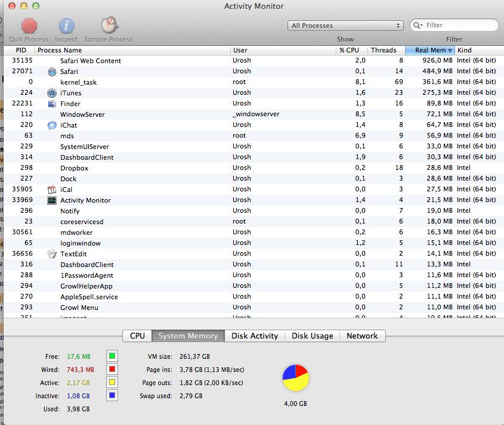Image resolution: width=504 pixels, height=425 pixels.
Task: Select the kernel_task process row
Action: [253, 82]
